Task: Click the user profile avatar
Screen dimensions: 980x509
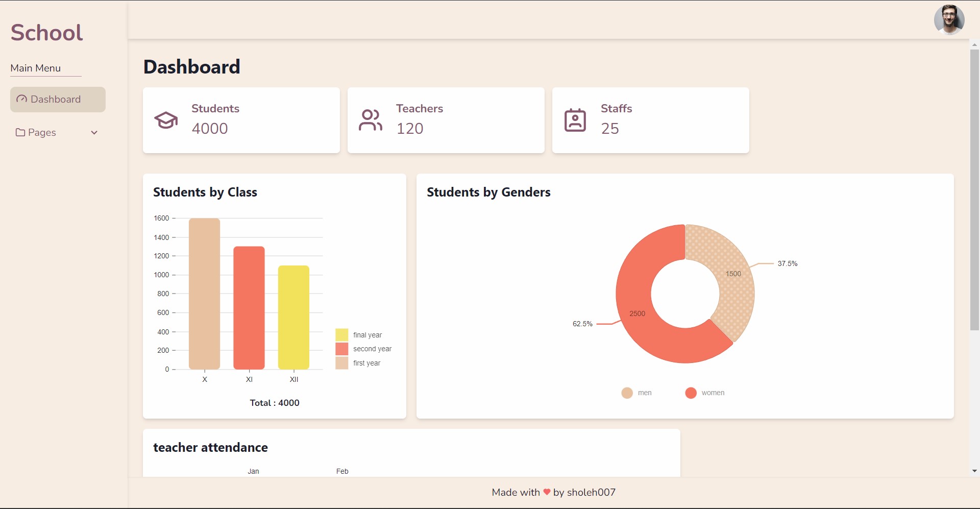Action: [949, 20]
